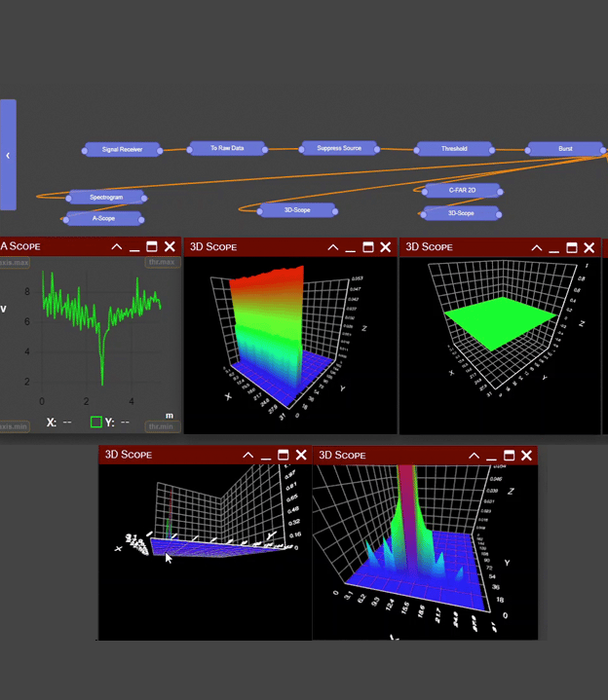Click axis.max field in A Scope

coord(15,262)
